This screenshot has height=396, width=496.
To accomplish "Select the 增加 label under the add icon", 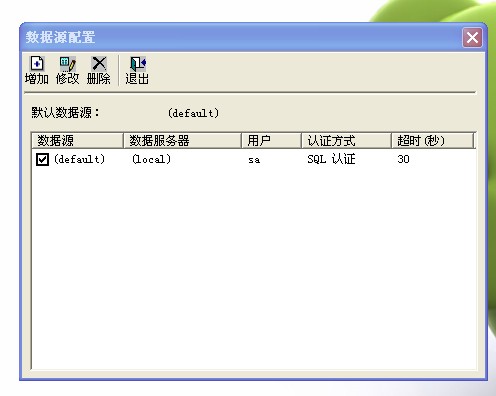I will click(x=37, y=79).
